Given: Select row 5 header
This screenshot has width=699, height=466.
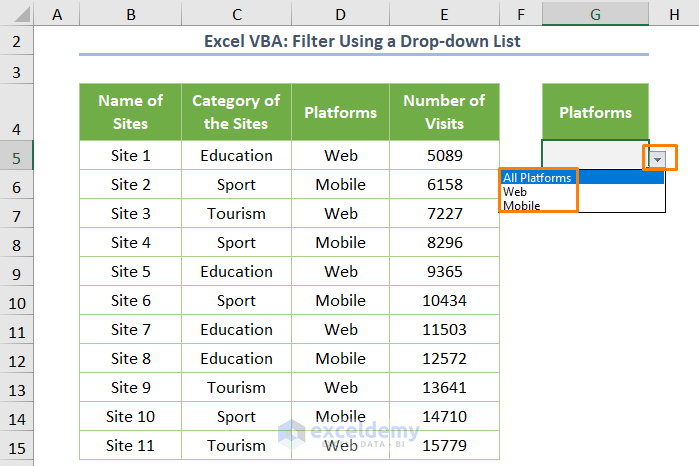Looking at the screenshot, I should [x=16, y=156].
